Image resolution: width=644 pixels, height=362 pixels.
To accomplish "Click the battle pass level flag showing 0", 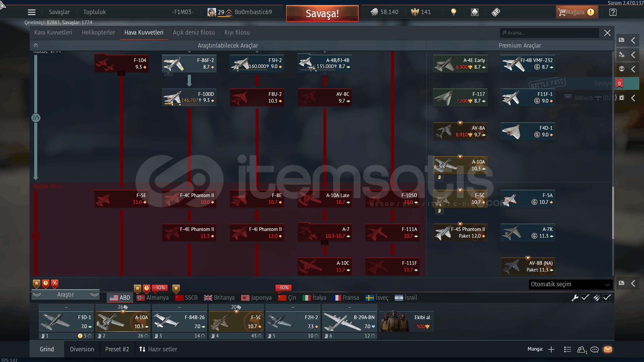I will [x=619, y=83].
